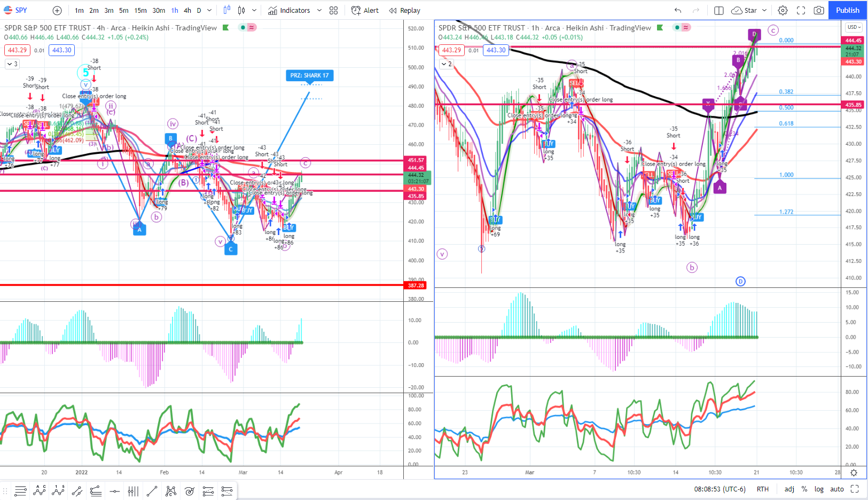Click the blue bar chart style icon
Screen dimensions: 868x500
tap(227, 10)
